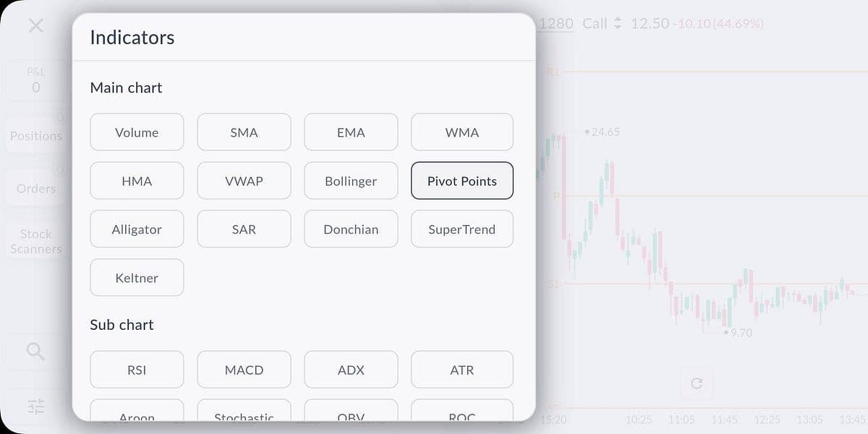Open the Positions tab

coord(35,135)
